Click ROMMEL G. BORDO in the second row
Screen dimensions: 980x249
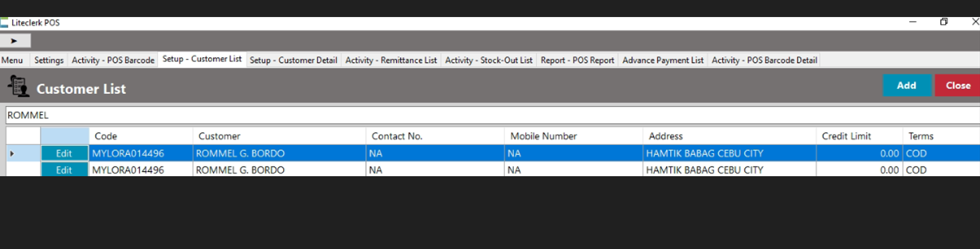(x=240, y=170)
